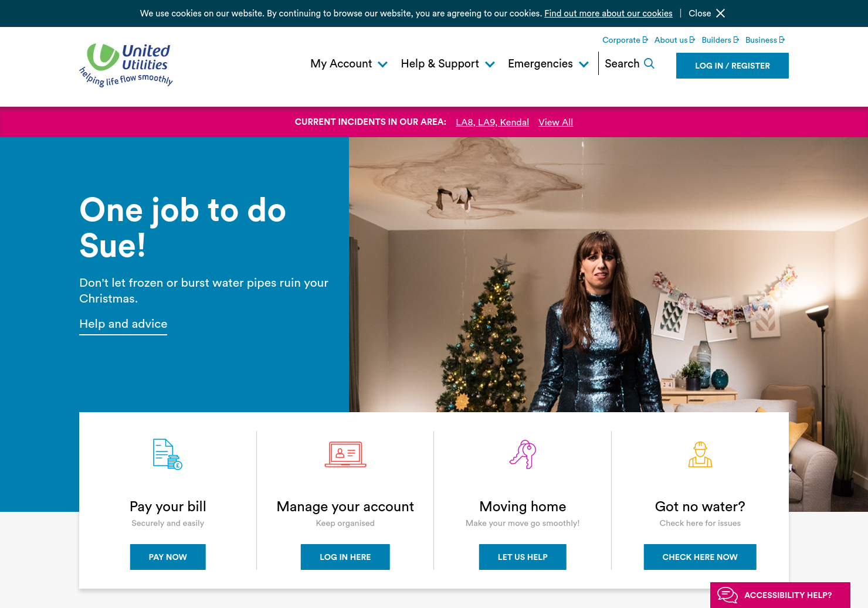Open the Corporate site link
This screenshot has width=868, height=608.
tap(625, 40)
